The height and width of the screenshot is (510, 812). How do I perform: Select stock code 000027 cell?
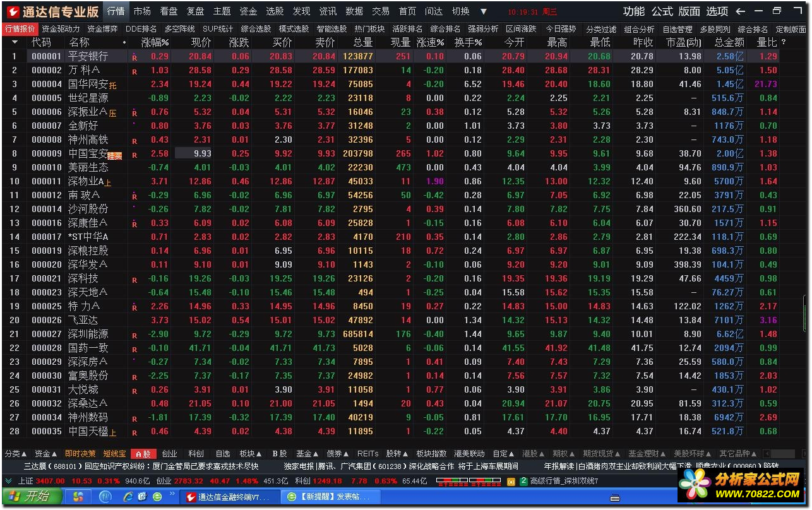pyautogui.click(x=47, y=335)
